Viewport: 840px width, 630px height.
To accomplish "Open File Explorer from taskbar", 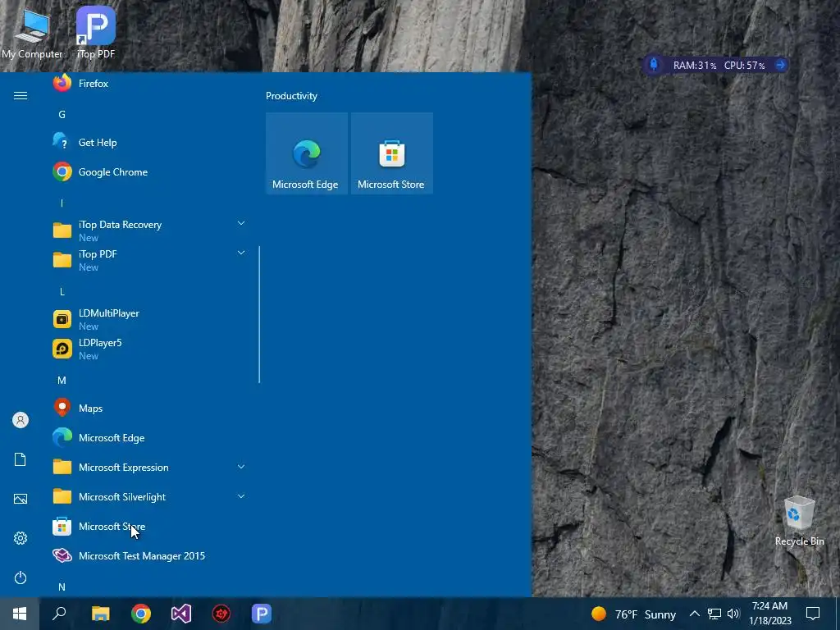I will [x=100, y=614].
